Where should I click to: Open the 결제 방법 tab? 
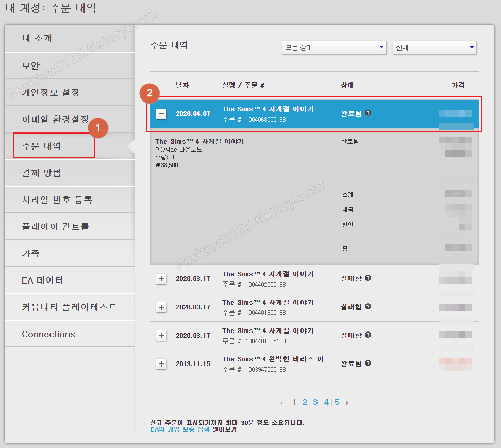click(x=70, y=173)
